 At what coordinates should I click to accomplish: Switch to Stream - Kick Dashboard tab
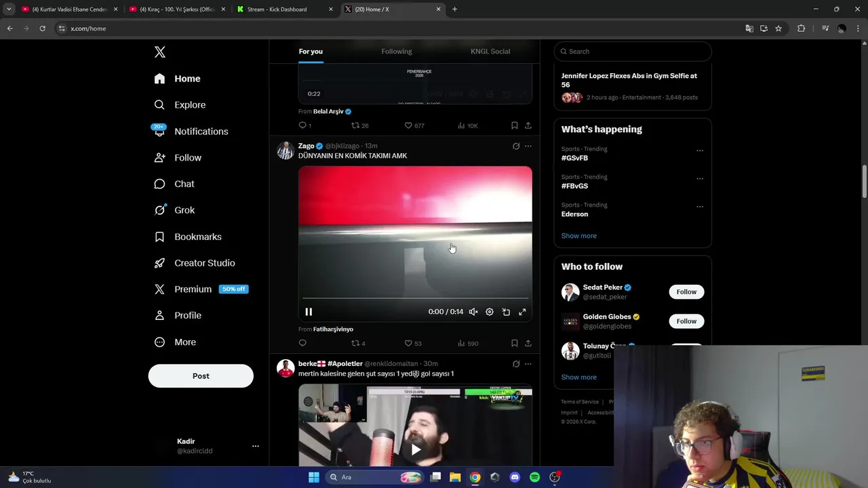(284, 9)
